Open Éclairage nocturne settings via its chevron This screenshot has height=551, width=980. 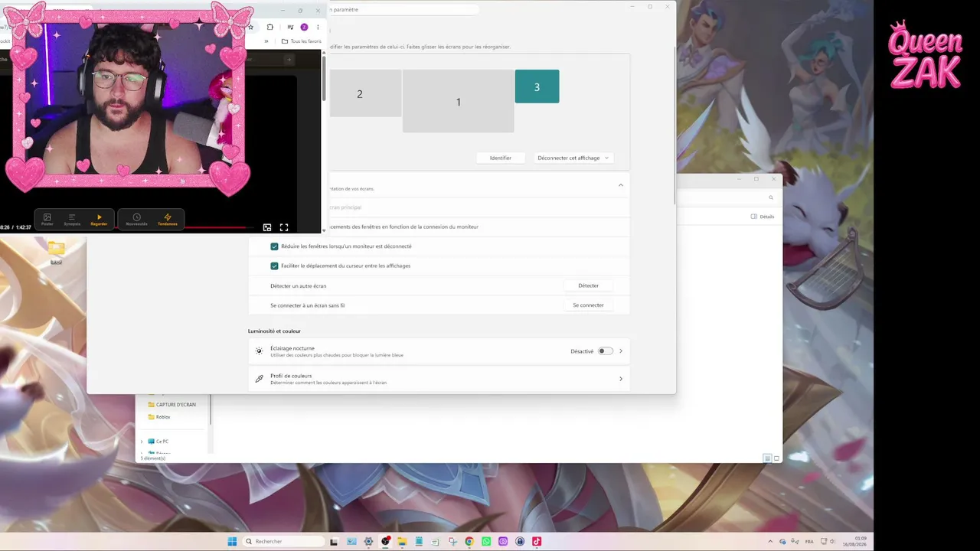tap(621, 351)
